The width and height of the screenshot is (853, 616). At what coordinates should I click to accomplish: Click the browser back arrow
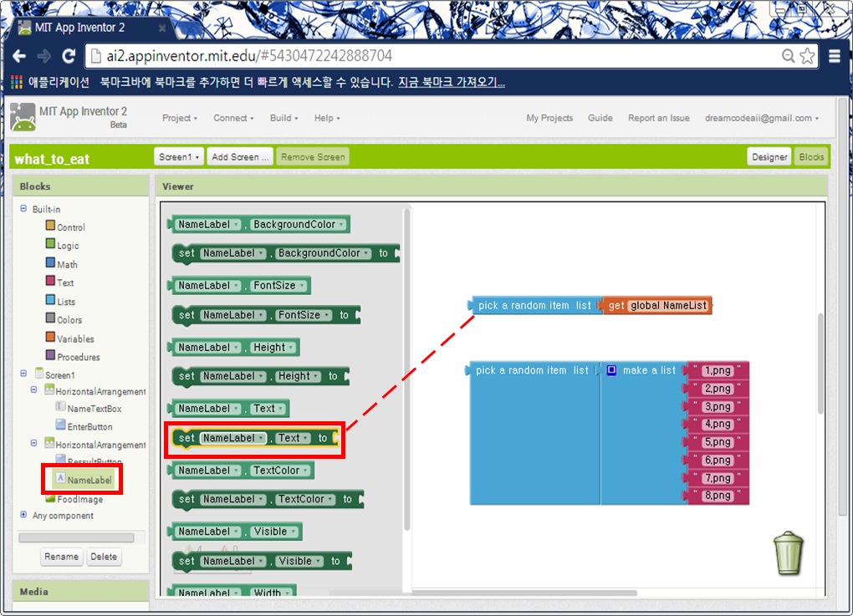point(19,56)
